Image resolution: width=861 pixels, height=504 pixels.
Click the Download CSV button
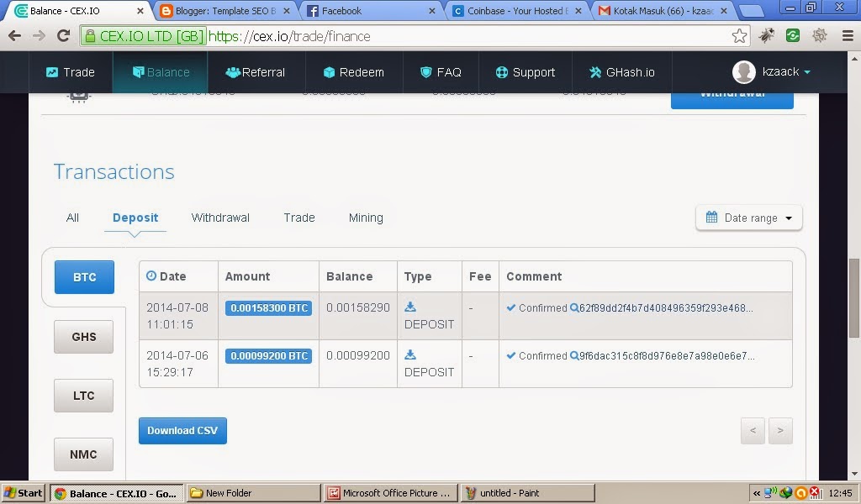pyautogui.click(x=182, y=431)
